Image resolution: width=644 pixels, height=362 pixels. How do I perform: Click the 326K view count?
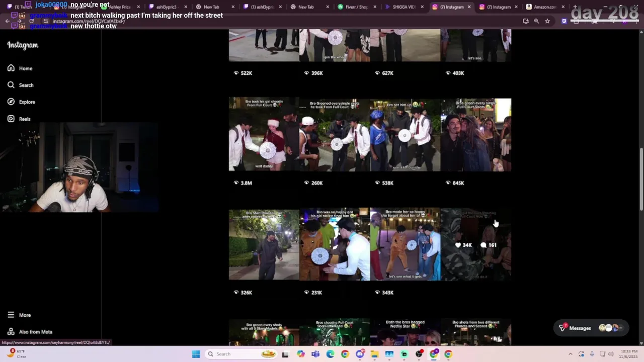pyautogui.click(x=243, y=293)
